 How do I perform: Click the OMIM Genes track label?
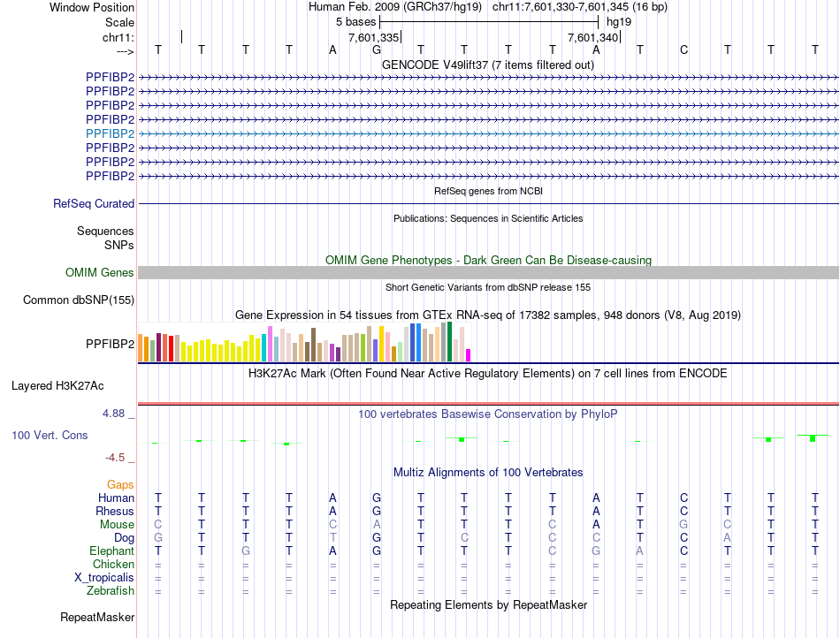(100, 272)
